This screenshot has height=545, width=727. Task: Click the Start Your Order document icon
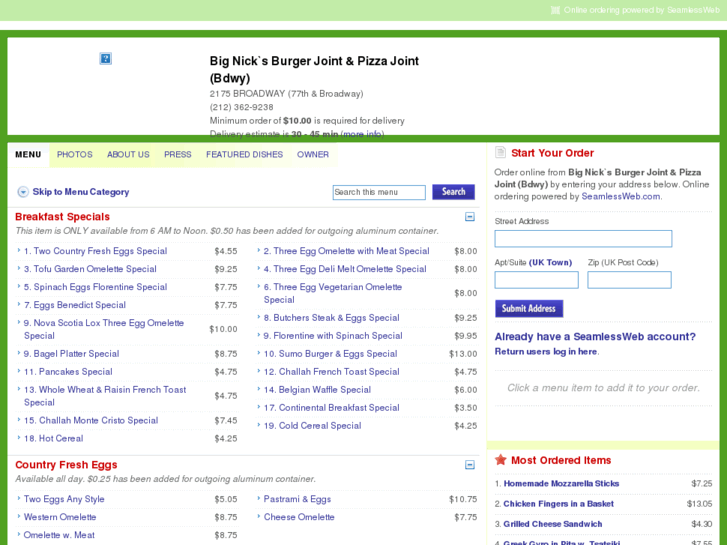pyautogui.click(x=500, y=153)
